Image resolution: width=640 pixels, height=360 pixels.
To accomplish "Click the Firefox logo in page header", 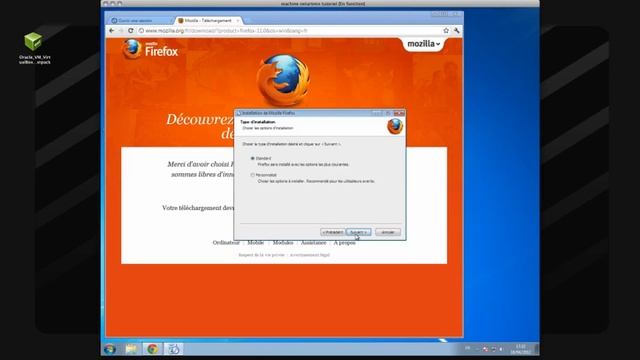I will [x=150, y=49].
